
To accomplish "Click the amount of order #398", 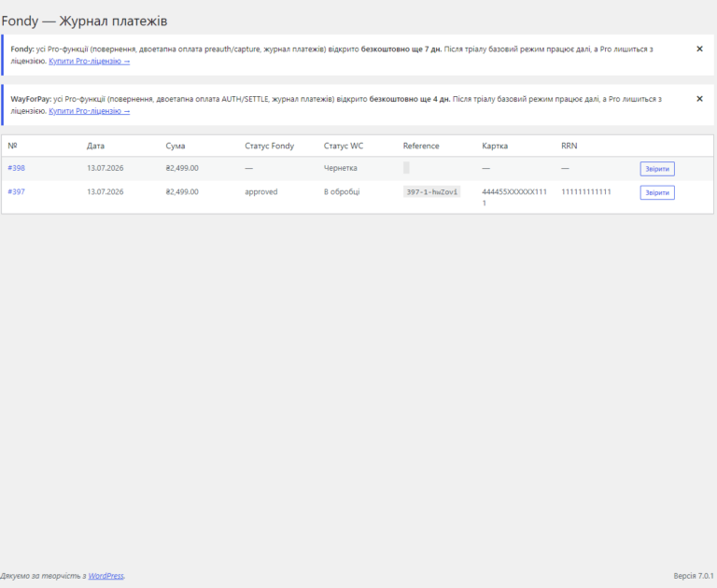I will click(x=182, y=168).
